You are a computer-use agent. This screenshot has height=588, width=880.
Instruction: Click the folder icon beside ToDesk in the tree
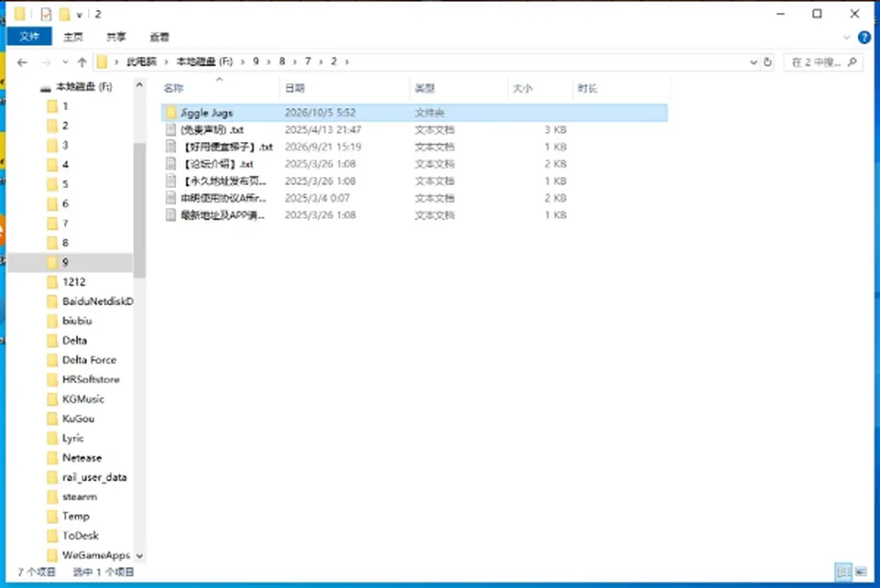(52, 536)
